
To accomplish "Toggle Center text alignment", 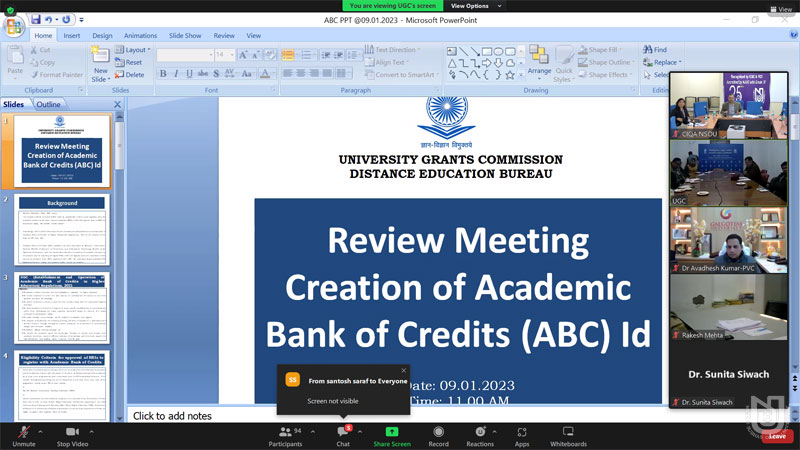I will pos(301,73).
